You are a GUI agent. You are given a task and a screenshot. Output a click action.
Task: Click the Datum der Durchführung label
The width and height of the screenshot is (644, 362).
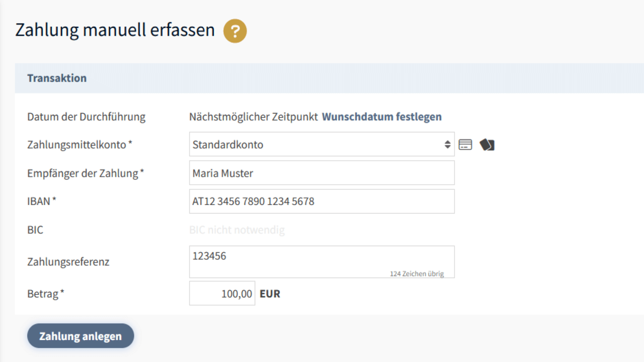tap(86, 117)
